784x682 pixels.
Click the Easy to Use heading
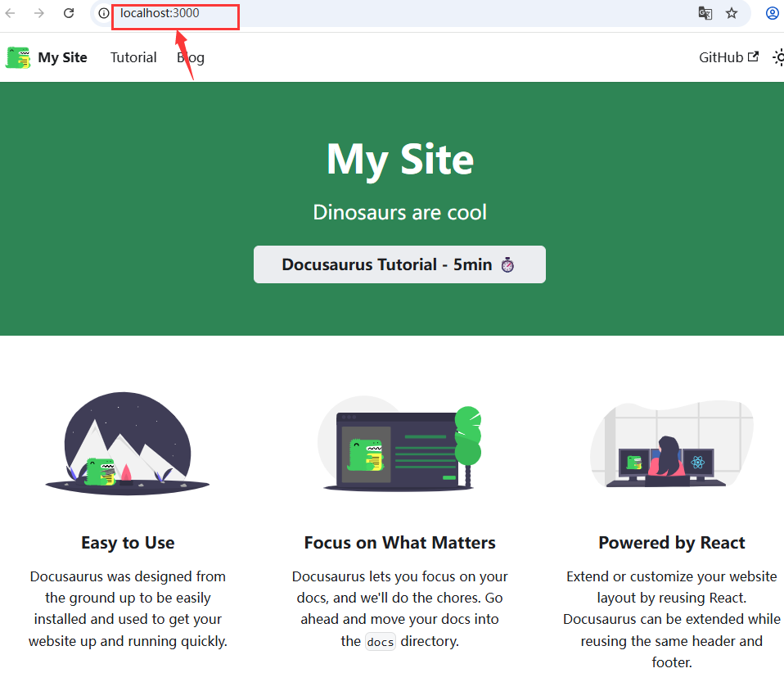tap(128, 543)
